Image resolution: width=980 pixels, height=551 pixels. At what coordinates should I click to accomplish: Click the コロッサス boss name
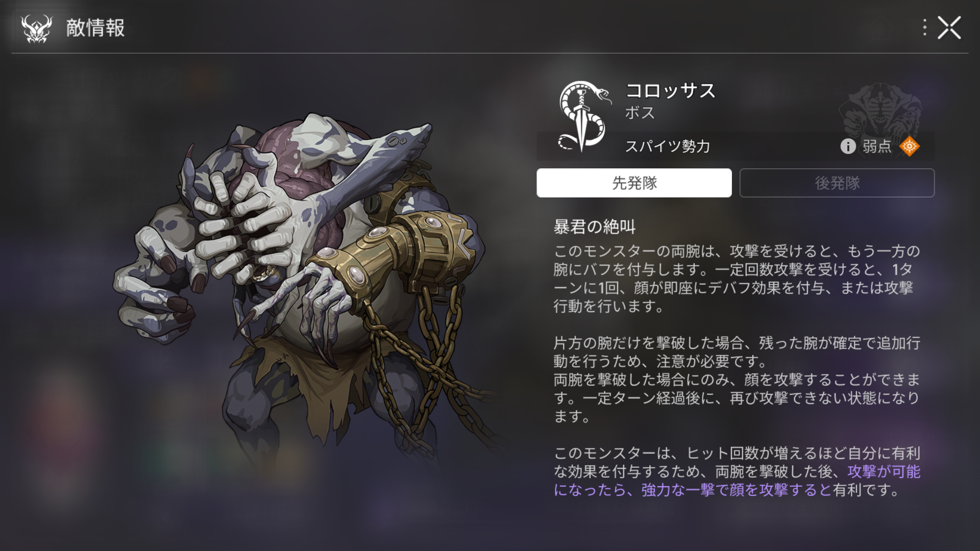coord(670,91)
